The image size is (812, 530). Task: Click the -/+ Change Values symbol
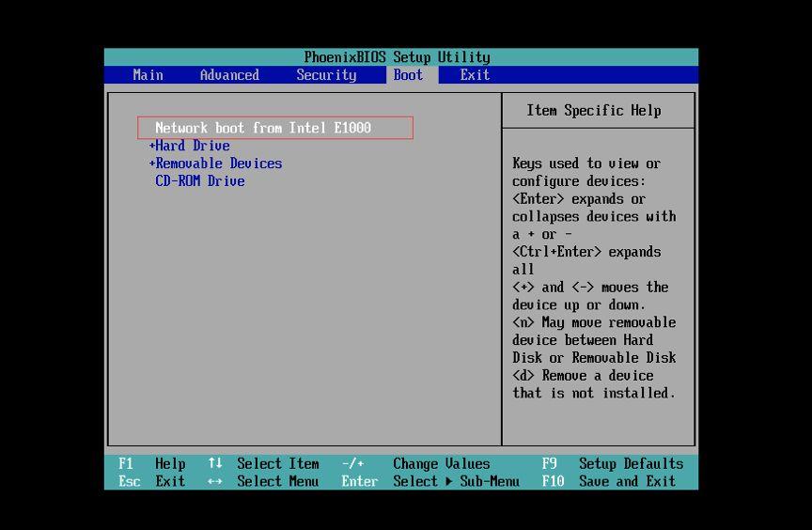352,463
